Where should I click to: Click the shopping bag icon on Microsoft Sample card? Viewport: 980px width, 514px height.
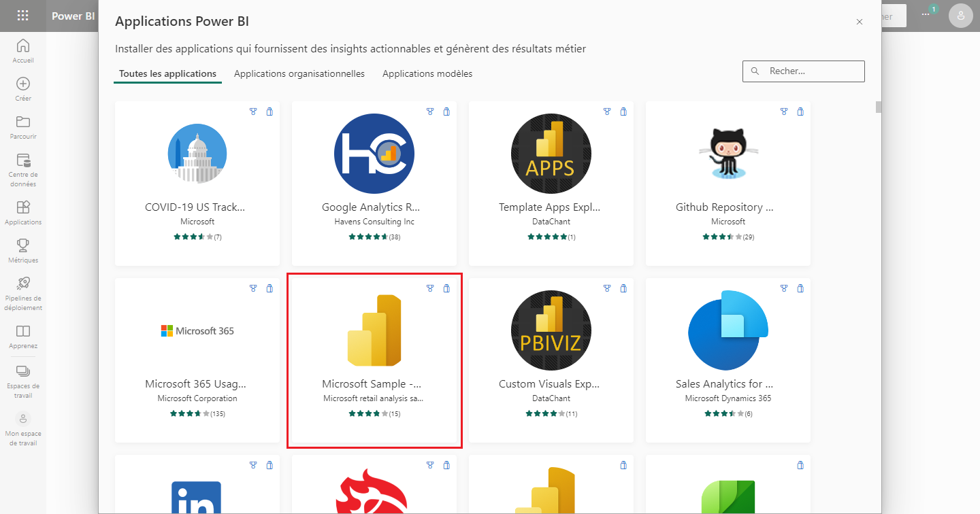point(446,288)
